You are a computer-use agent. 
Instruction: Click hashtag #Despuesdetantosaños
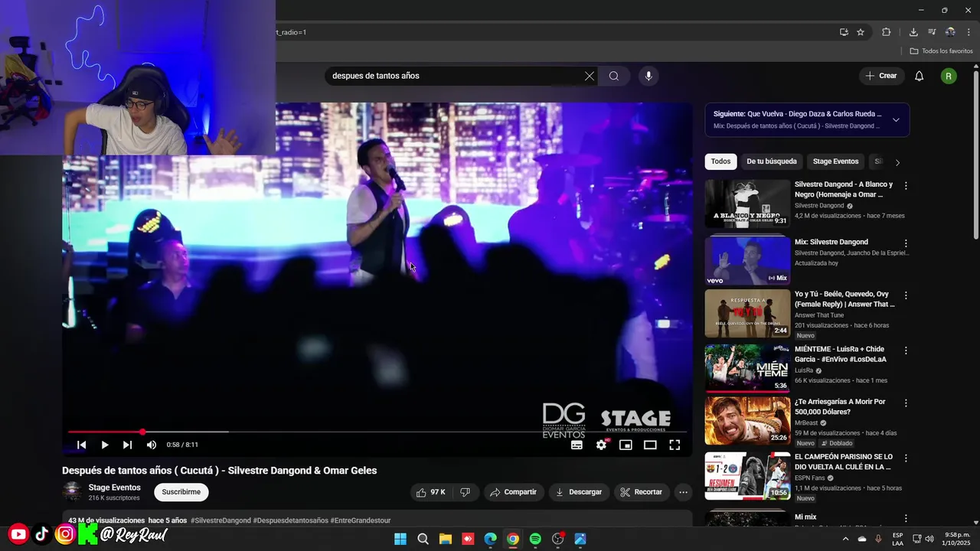[290, 520]
